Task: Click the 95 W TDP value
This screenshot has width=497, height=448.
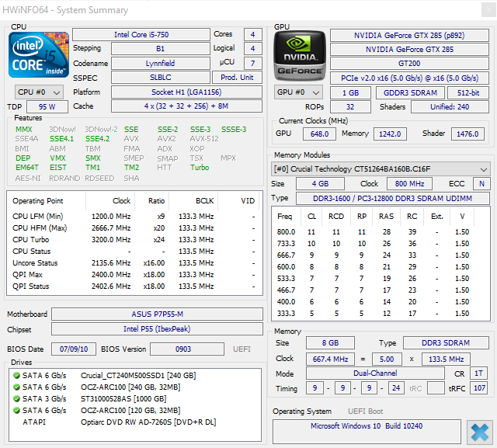Action: [x=47, y=107]
